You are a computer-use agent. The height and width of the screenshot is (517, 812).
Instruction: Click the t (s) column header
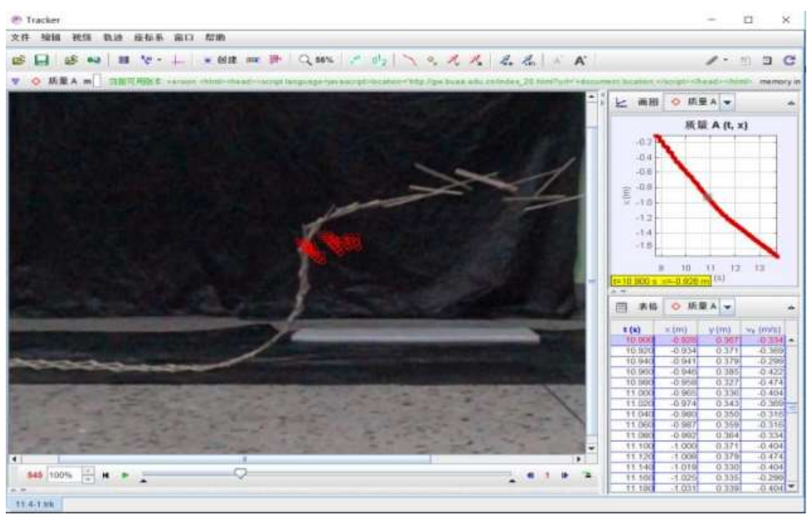pyautogui.click(x=633, y=330)
